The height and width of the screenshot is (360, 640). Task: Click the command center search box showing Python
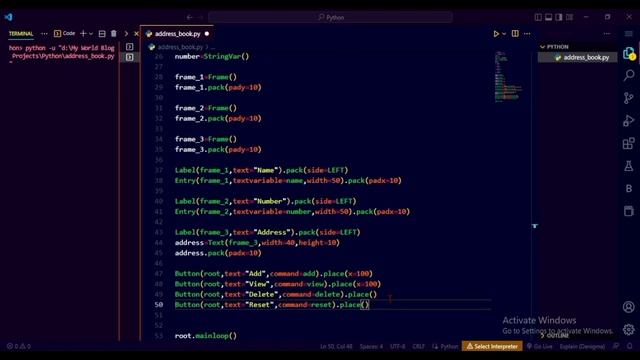coord(331,17)
